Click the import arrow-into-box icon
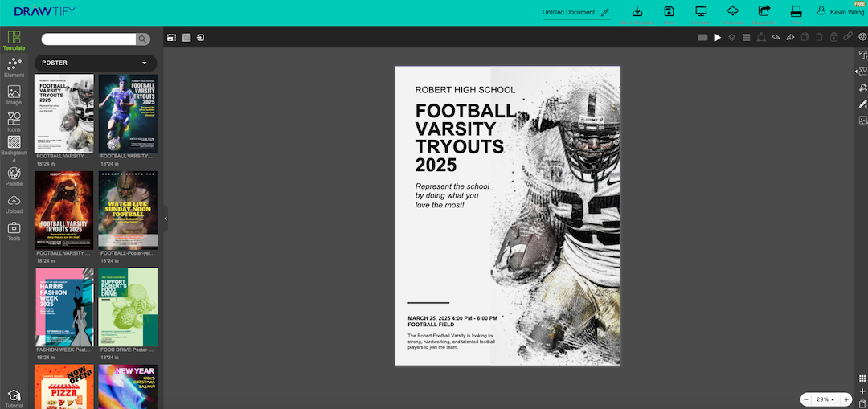868x409 pixels. pyautogui.click(x=200, y=38)
